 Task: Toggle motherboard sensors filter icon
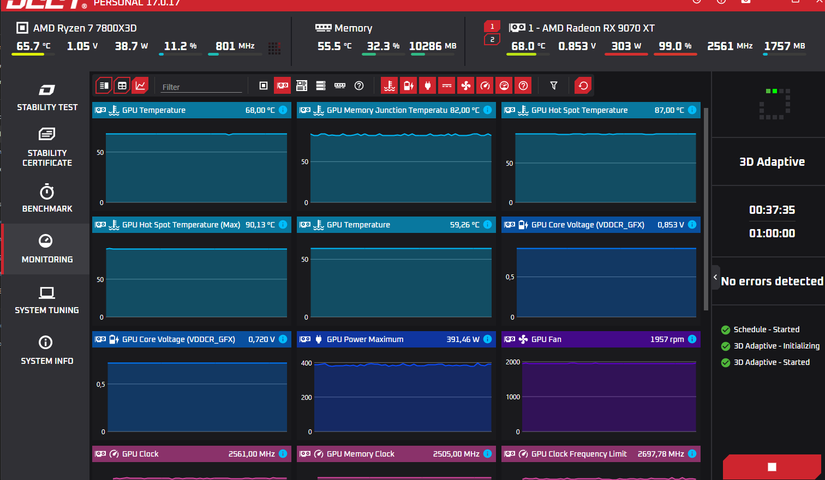click(x=301, y=86)
